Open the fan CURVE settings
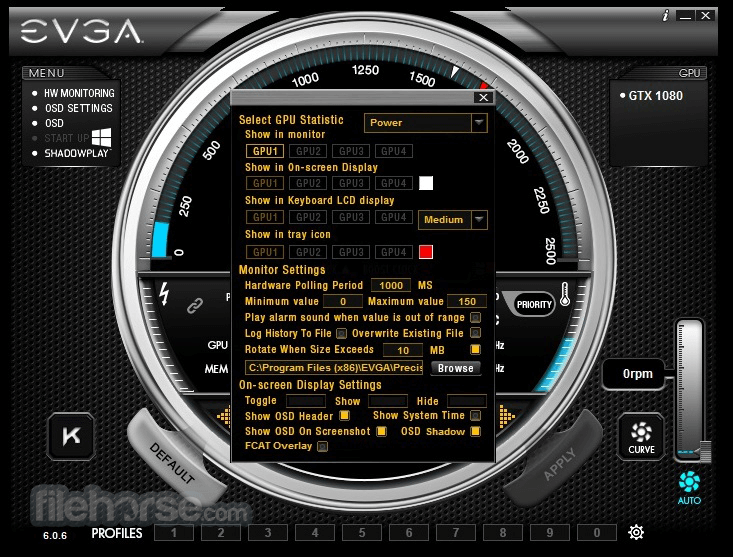This screenshot has width=733, height=557. (641, 436)
